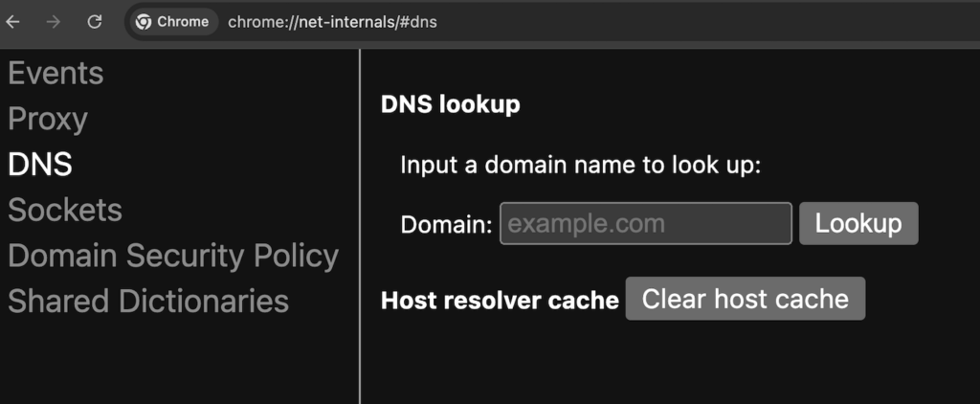Viewport: 980px width, 404px height.
Task: Click the Host resolver cache label
Action: pos(500,301)
